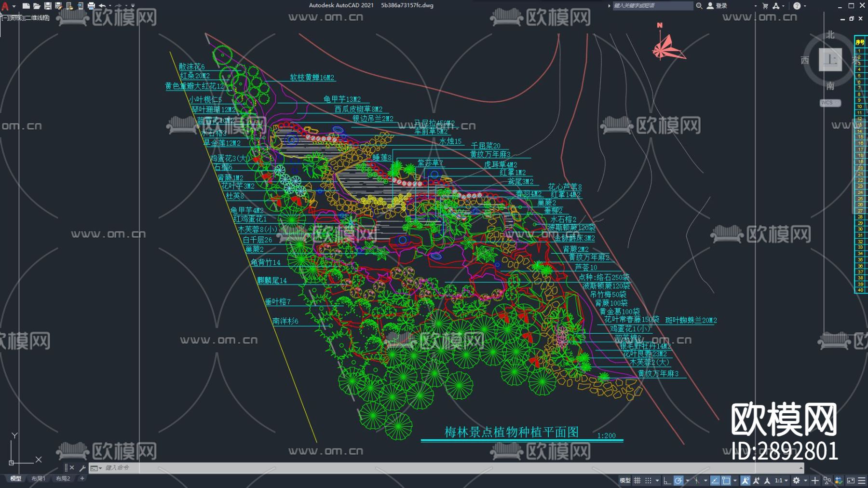
Task: Open the Help question mark icon
Action: [x=797, y=6]
